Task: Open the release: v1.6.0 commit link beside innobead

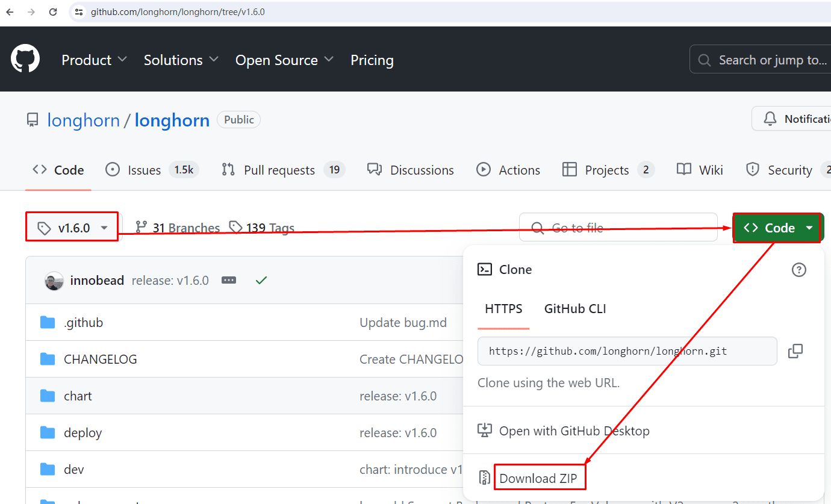Action: (170, 281)
